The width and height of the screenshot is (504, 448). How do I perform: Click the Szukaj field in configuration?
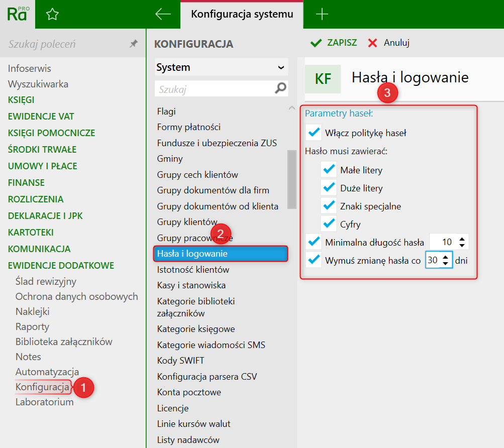(215, 89)
